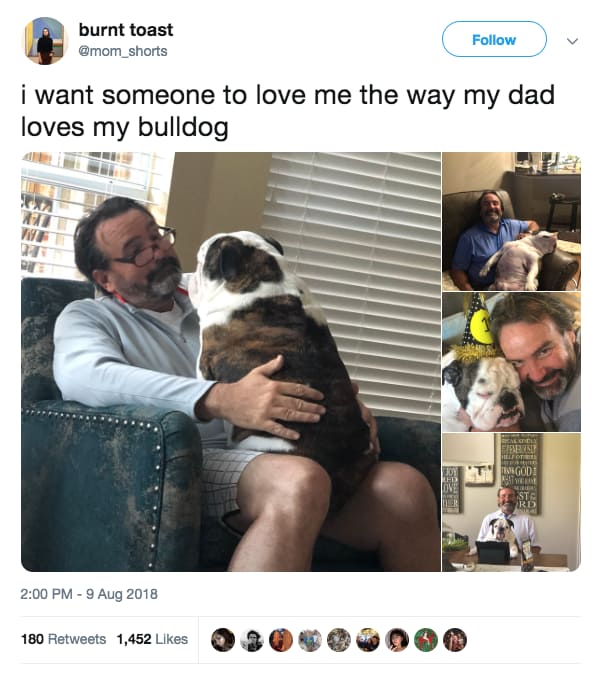
Task: Open the last liker's avatar
Action: click(x=455, y=640)
